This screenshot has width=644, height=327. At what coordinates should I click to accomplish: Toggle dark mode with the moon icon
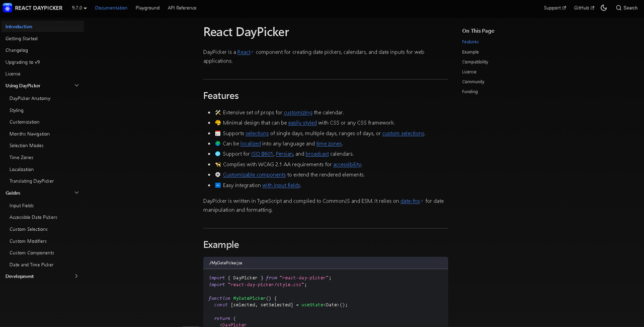click(604, 8)
